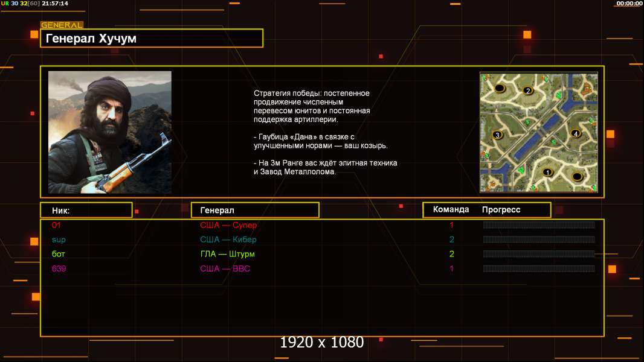Click the 'UR 30 32' FPS counter
The image size is (644, 362).
pos(14,3)
